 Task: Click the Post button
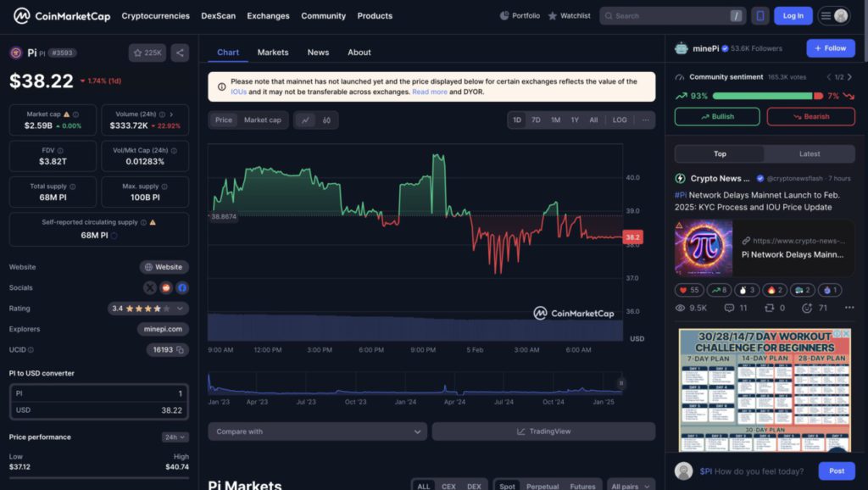837,471
